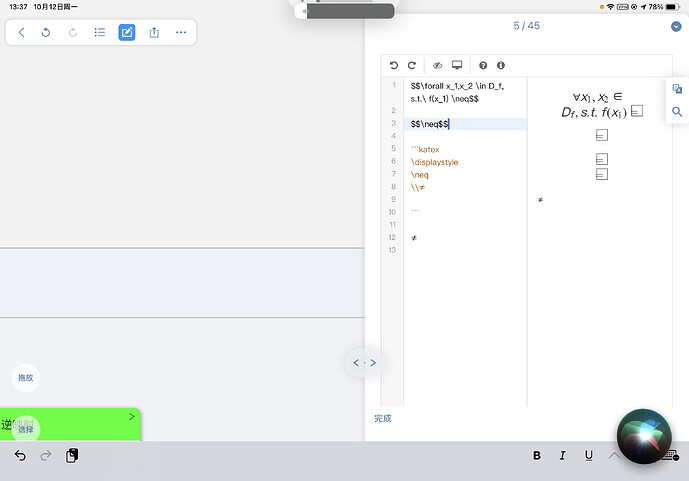
Task: Toggle underline formatting U
Action: (x=589, y=456)
